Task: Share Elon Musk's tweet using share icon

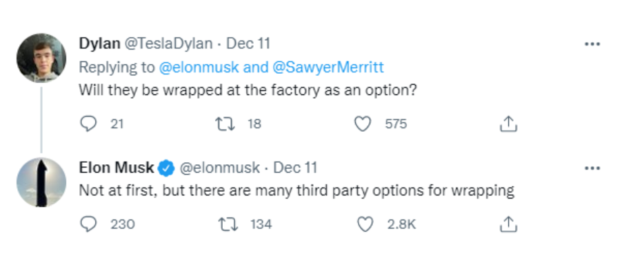Action: coord(508,224)
